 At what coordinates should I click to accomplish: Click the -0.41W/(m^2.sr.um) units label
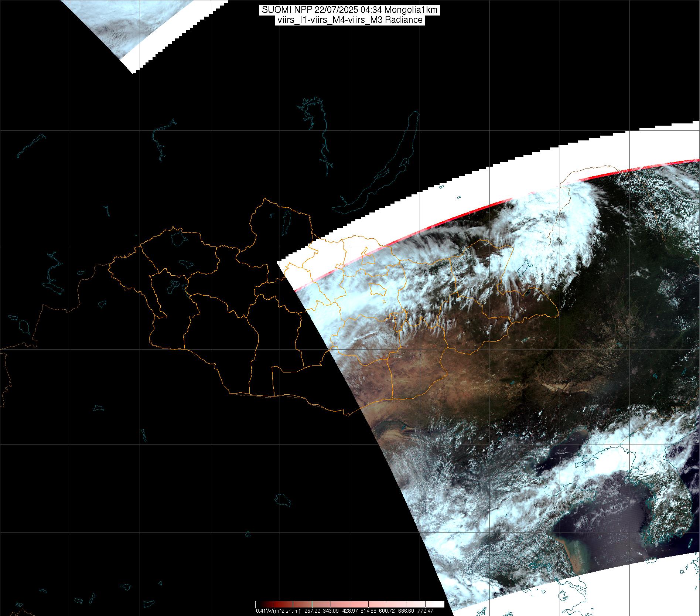[277, 611]
